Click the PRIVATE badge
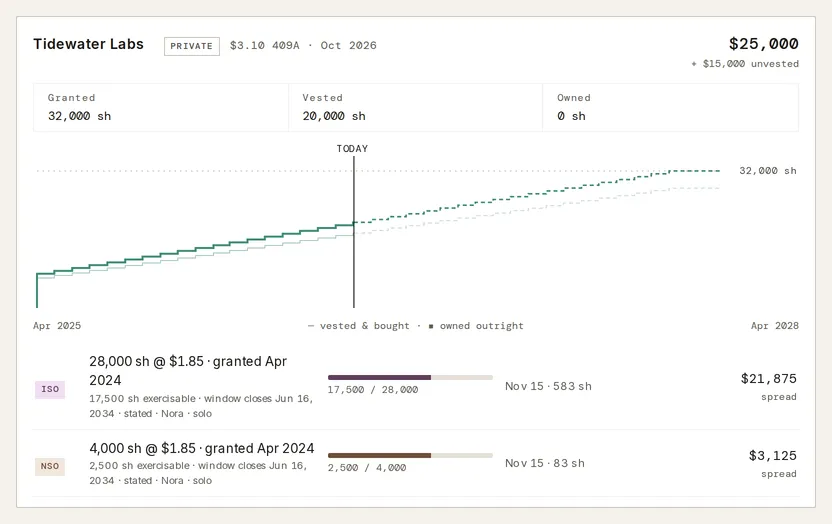 (192, 46)
